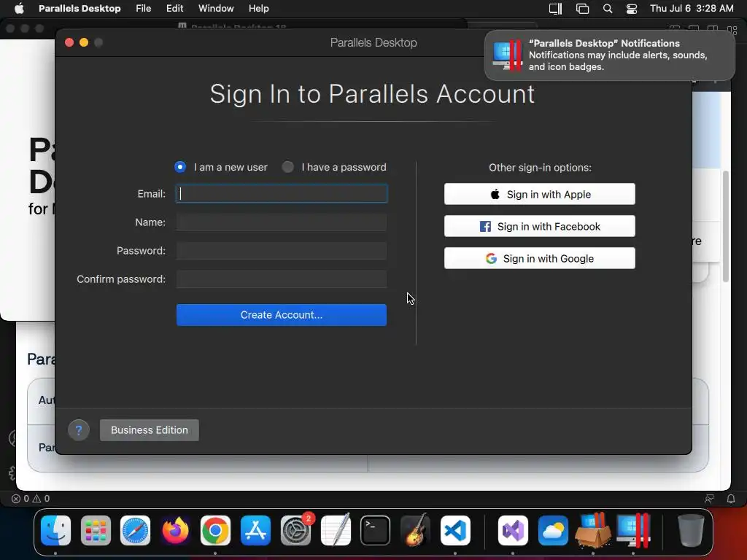Open Finder from the Dock

click(55, 531)
